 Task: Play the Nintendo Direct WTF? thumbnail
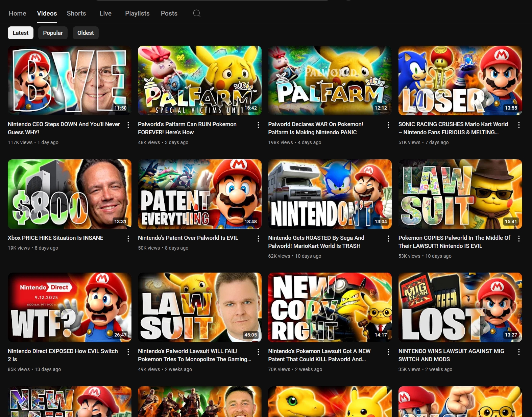[x=70, y=307]
